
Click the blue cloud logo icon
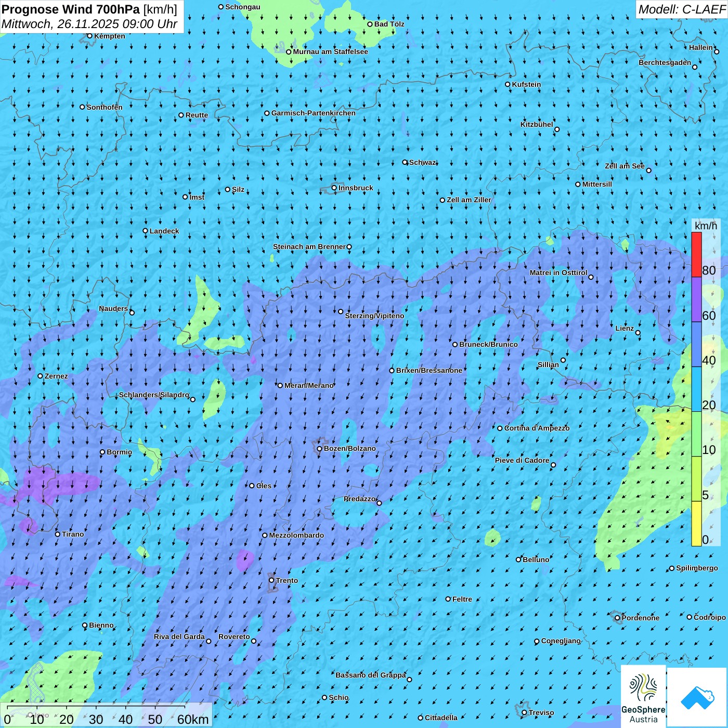697,698
